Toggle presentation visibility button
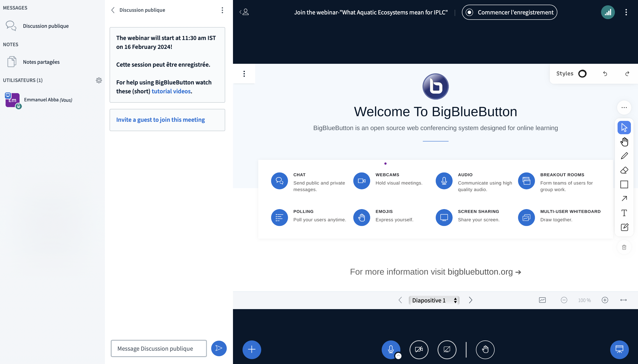The width and height of the screenshot is (638, 364). pos(619,349)
